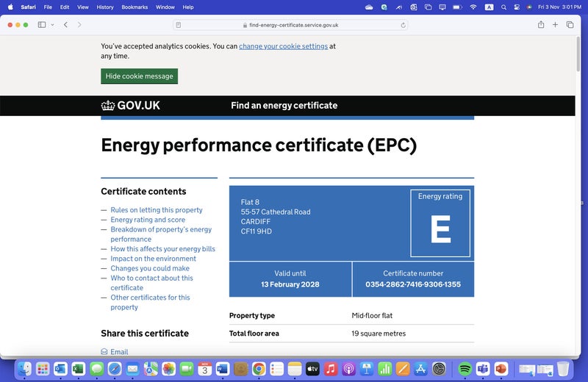Jump to Energy rating and score section

pyautogui.click(x=148, y=220)
